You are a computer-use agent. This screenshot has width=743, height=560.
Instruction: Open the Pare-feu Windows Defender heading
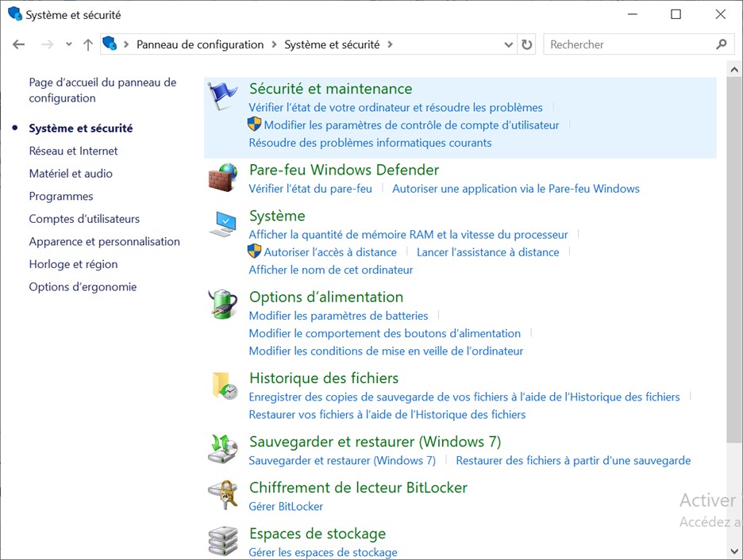pos(344,170)
